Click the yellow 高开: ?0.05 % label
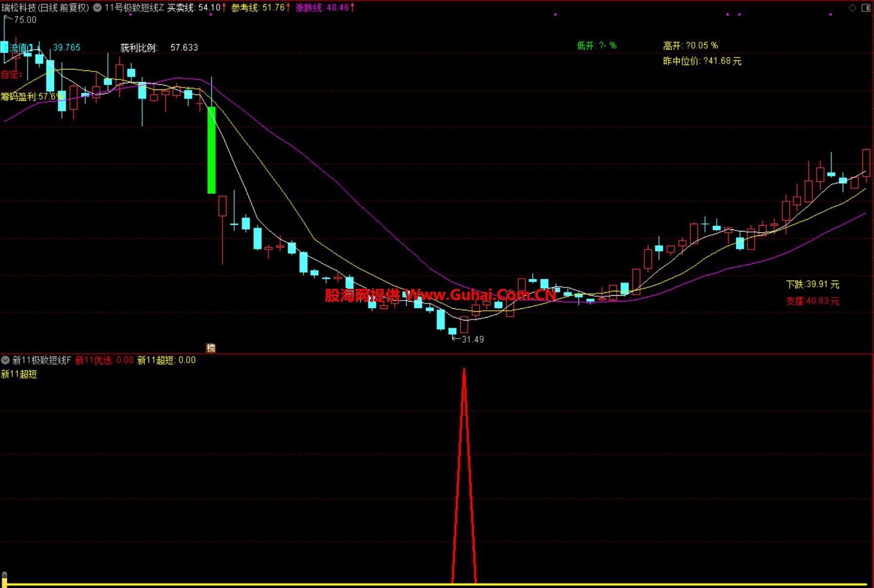 690,46
